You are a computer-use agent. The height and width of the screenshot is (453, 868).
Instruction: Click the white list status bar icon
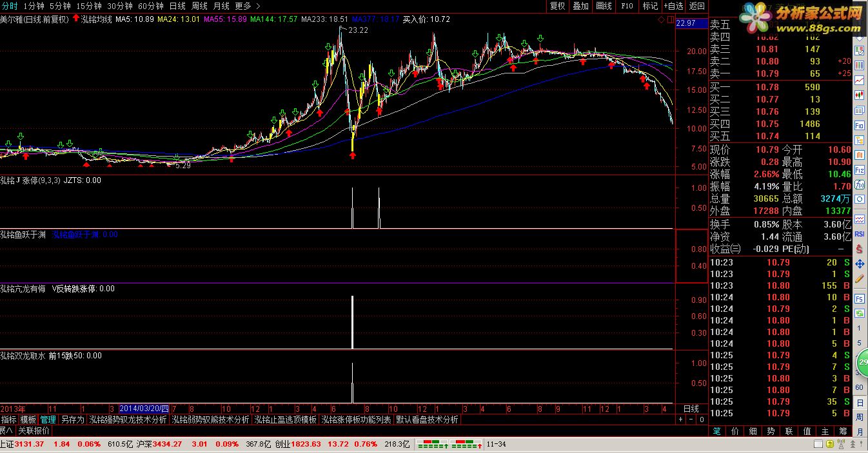(818, 444)
